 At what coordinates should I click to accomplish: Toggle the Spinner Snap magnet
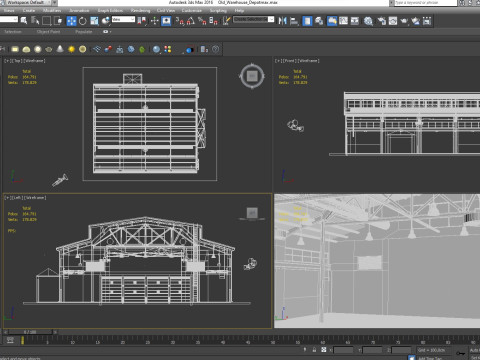pos(214,21)
